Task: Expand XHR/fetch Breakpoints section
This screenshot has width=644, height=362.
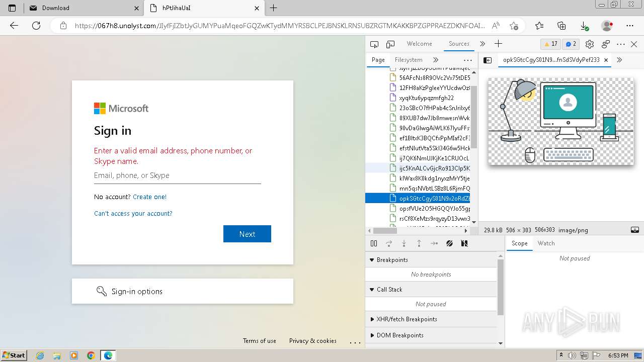Action: tap(431, 319)
